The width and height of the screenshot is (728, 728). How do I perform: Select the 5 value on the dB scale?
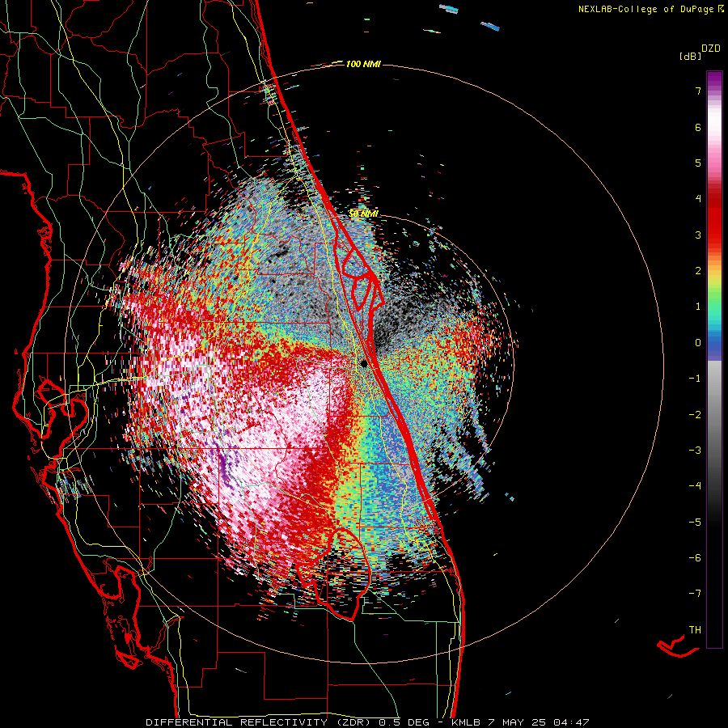(x=698, y=163)
